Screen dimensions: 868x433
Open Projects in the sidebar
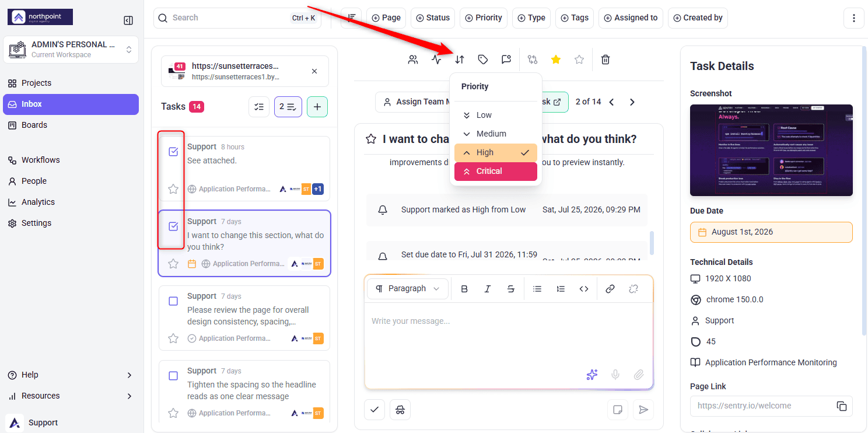[x=71, y=83]
